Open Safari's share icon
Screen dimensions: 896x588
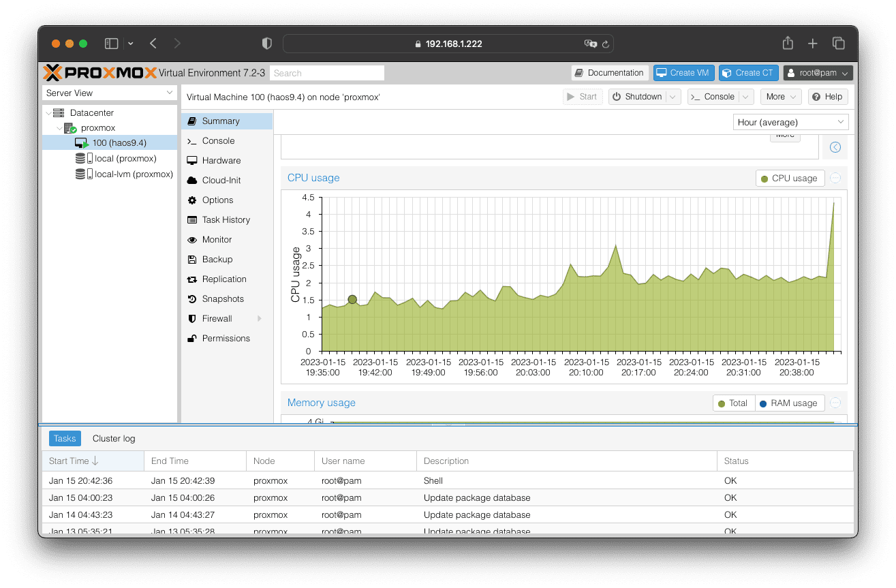(788, 44)
